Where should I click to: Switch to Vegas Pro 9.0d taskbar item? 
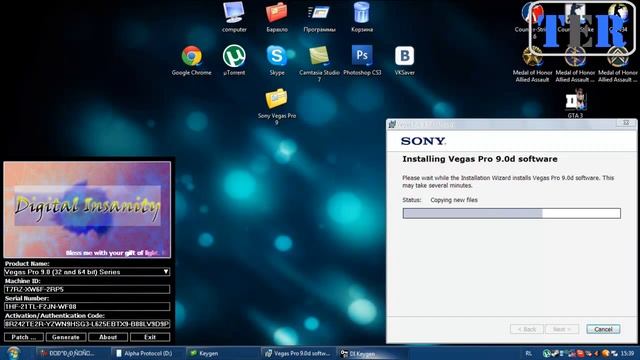tap(298, 353)
